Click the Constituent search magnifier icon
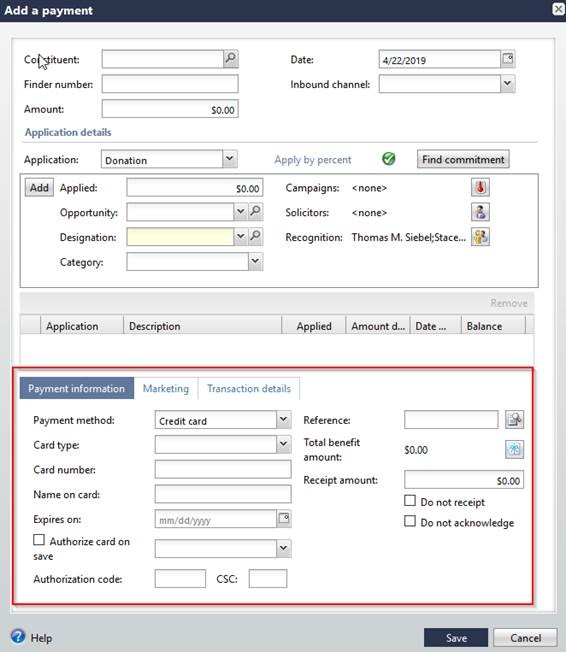Screen dimensions: 566x652 click(231, 59)
